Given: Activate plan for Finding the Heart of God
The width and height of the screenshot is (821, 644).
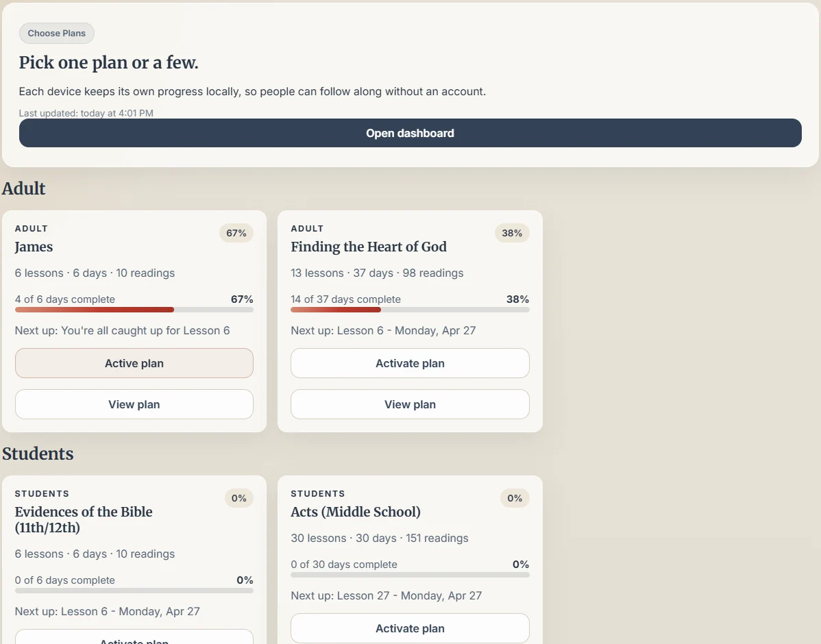Looking at the screenshot, I should click(x=410, y=363).
